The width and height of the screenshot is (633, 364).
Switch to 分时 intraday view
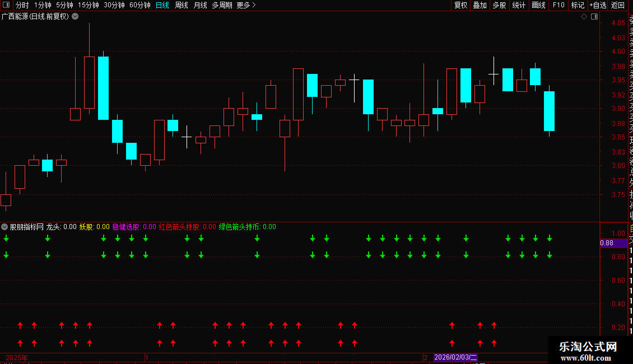(22, 5)
